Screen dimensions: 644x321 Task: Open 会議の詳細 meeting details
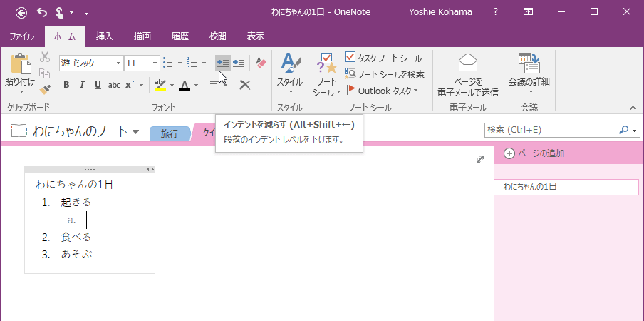click(529, 74)
